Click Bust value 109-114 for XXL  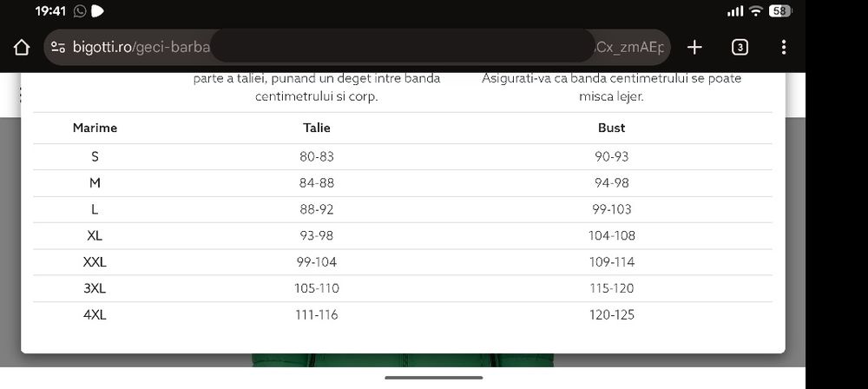click(611, 262)
